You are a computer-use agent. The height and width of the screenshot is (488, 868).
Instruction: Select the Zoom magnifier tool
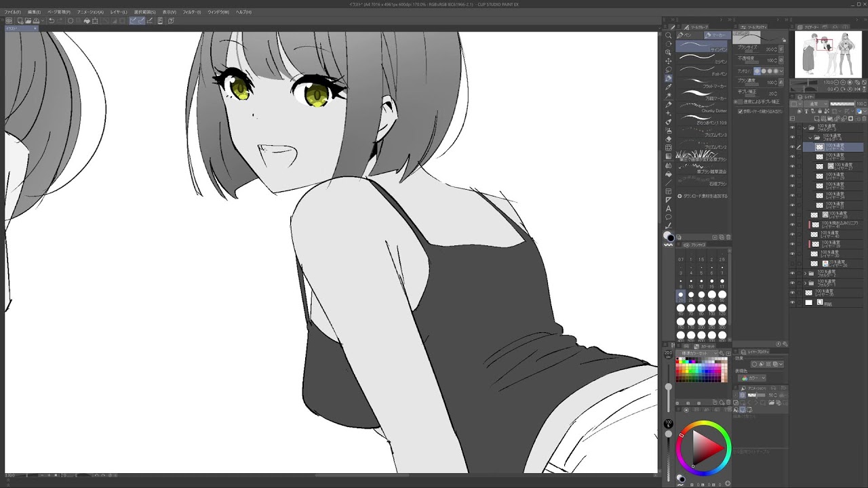(x=668, y=34)
